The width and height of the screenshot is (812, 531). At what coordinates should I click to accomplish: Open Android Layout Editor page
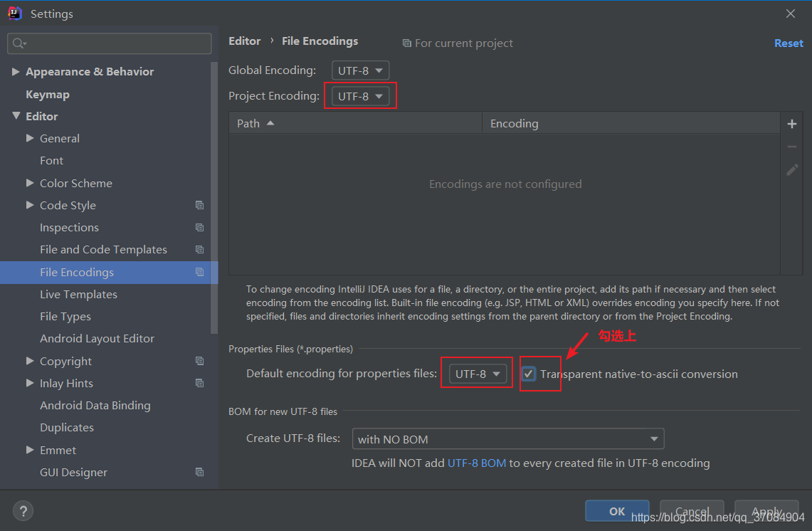97,339
